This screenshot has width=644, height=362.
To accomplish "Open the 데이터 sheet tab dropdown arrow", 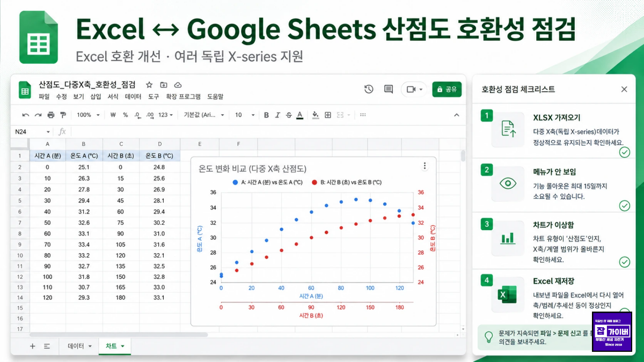I will pyautogui.click(x=90, y=346).
